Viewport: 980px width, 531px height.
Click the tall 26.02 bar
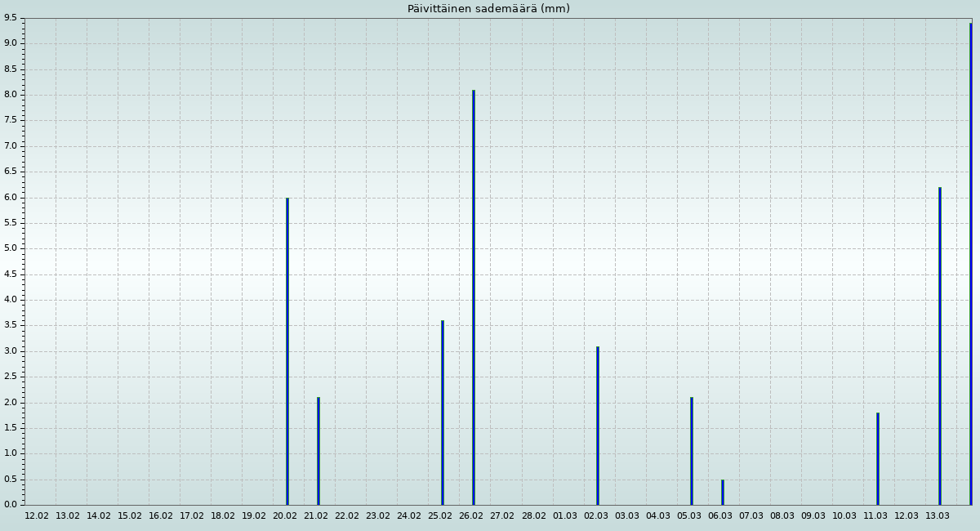[474, 297]
